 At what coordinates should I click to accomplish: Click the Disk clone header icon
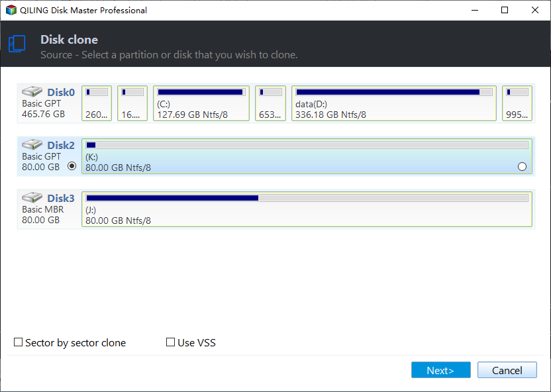pos(17,44)
